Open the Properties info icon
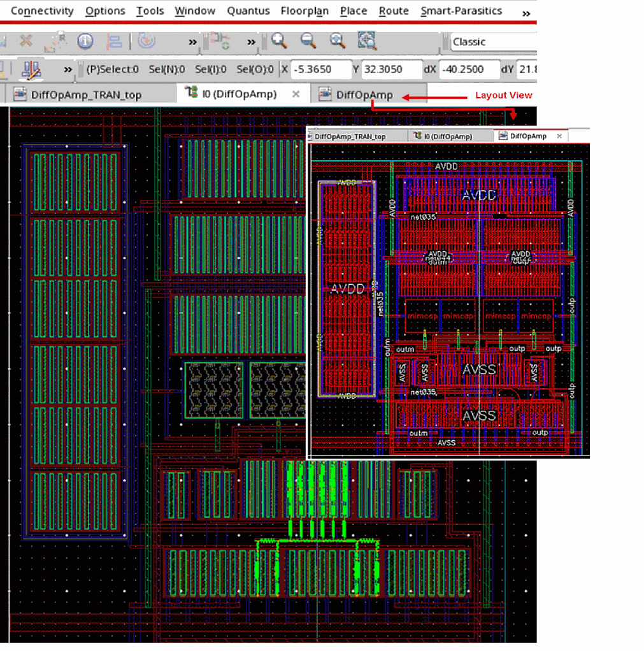644x651 pixels. [85, 42]
